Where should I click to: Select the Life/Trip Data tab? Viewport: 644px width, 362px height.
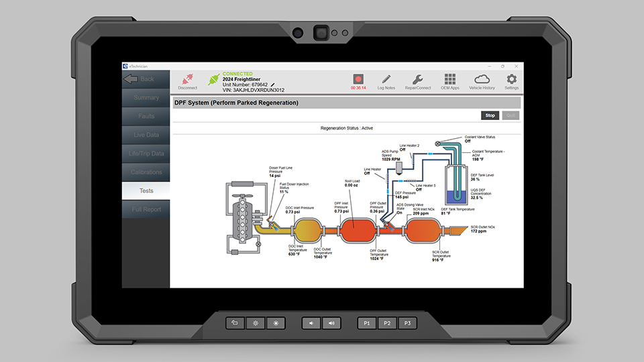coord(146,154)
